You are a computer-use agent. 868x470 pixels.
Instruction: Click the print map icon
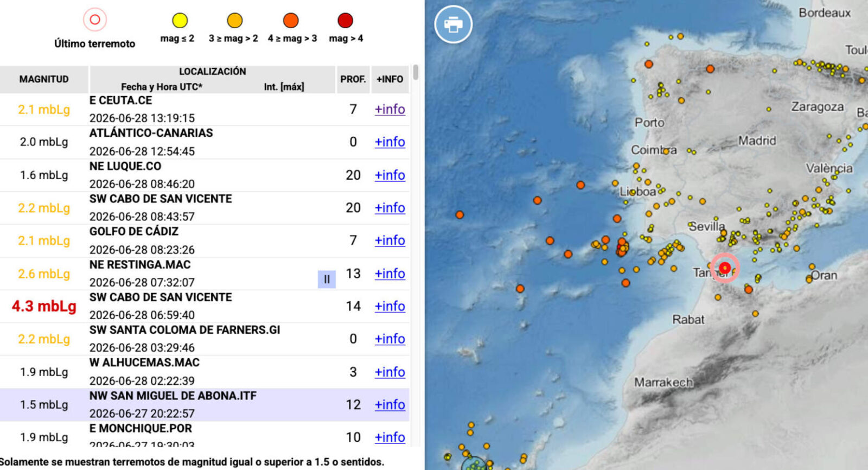coord(453,24)
